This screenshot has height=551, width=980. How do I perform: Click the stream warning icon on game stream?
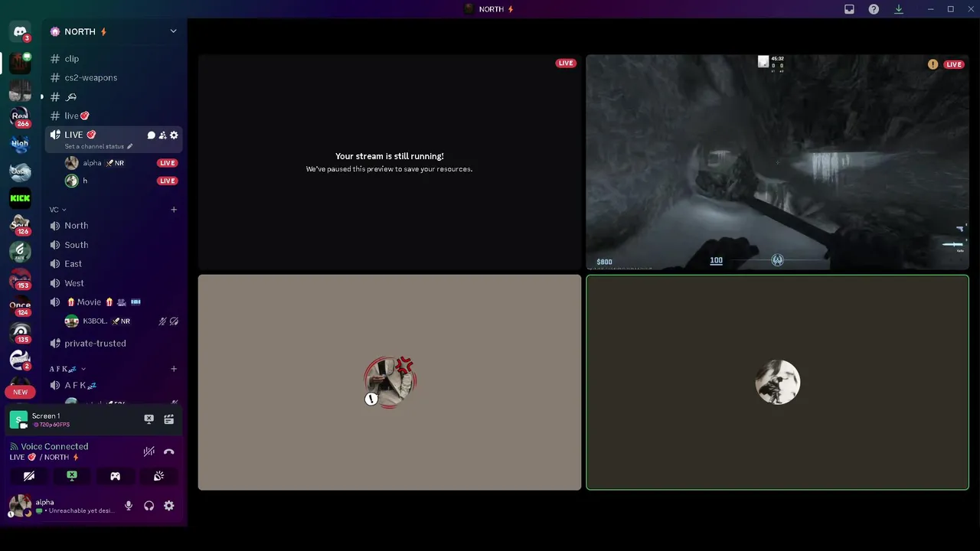click(933, 64)
